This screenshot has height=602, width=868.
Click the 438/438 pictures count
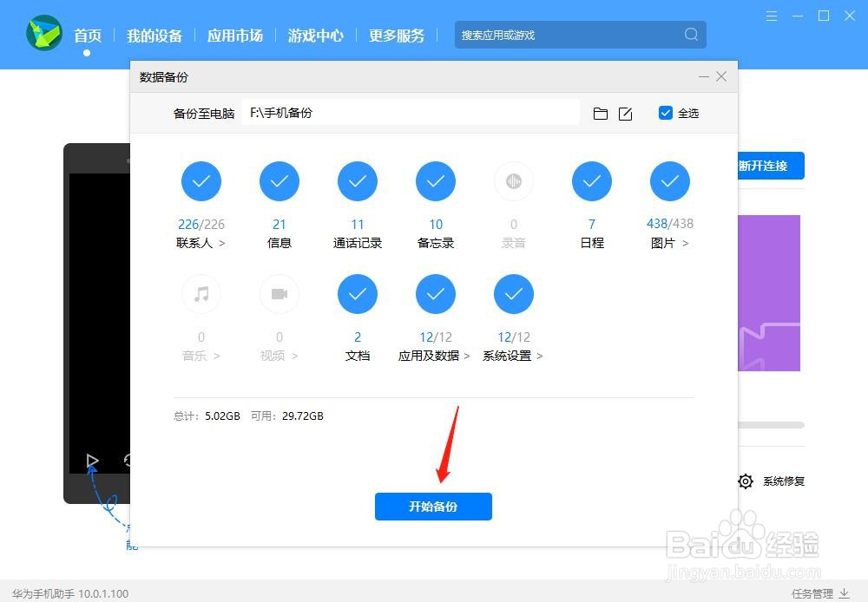(x=670, y=224)
